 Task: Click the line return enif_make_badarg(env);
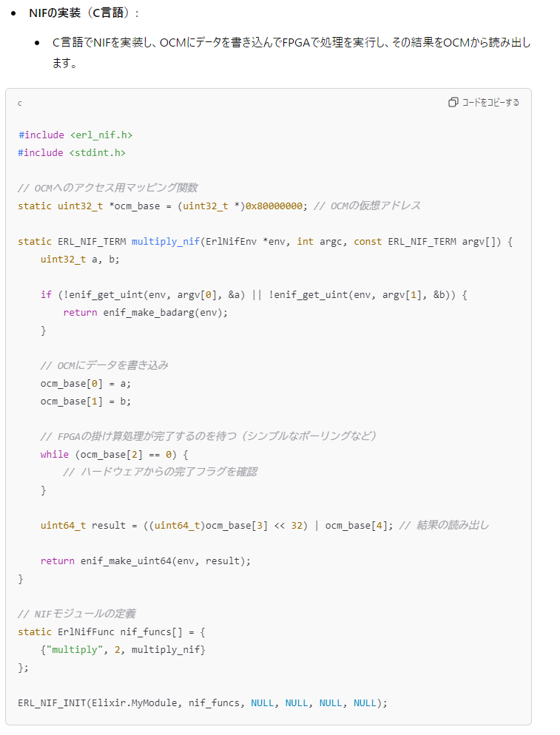146,313
